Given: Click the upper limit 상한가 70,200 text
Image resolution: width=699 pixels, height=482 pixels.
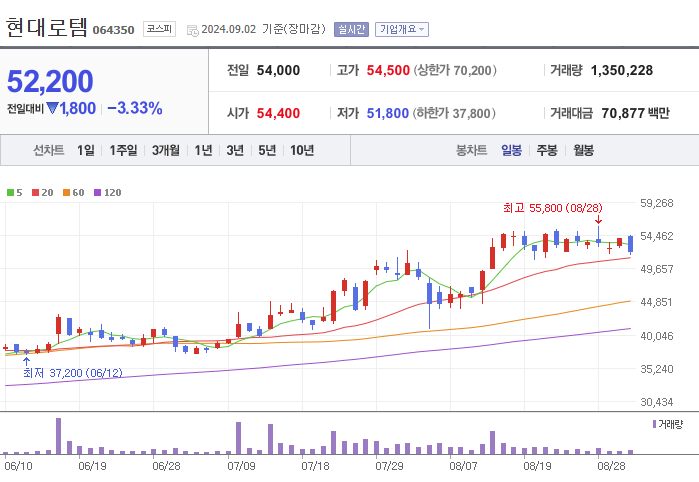Looking at the screenshot, I should click(x=455, y=70).
